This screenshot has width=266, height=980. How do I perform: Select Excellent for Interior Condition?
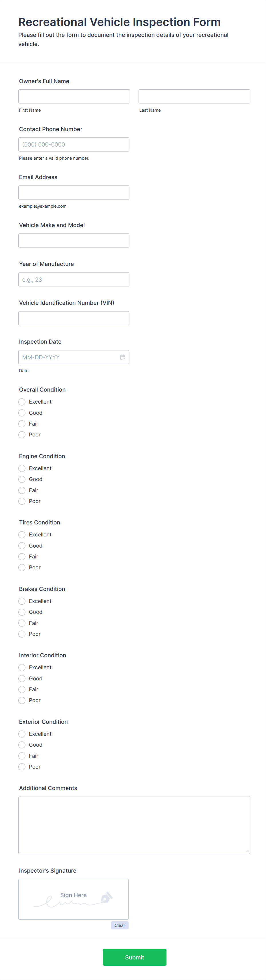click(22, 667)
